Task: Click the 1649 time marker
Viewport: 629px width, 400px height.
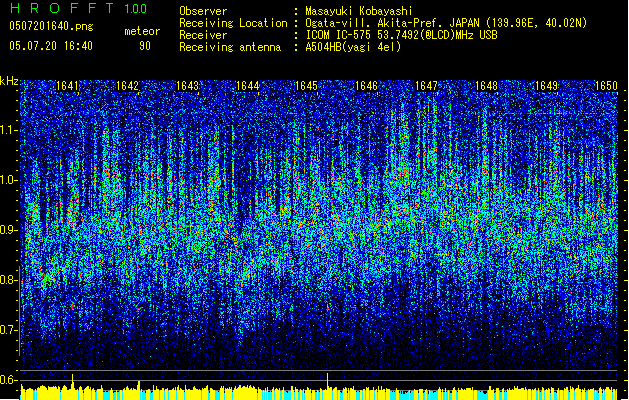Action: (546, 86)
